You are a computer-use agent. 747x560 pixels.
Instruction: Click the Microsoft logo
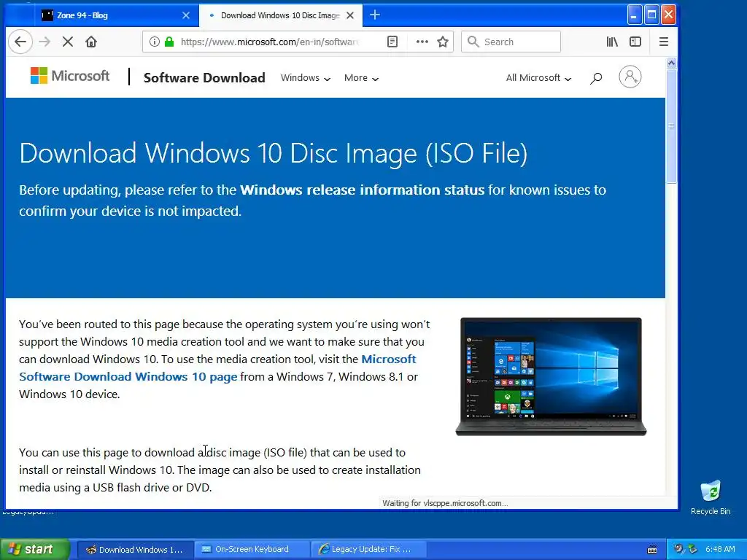click(70, 76)
